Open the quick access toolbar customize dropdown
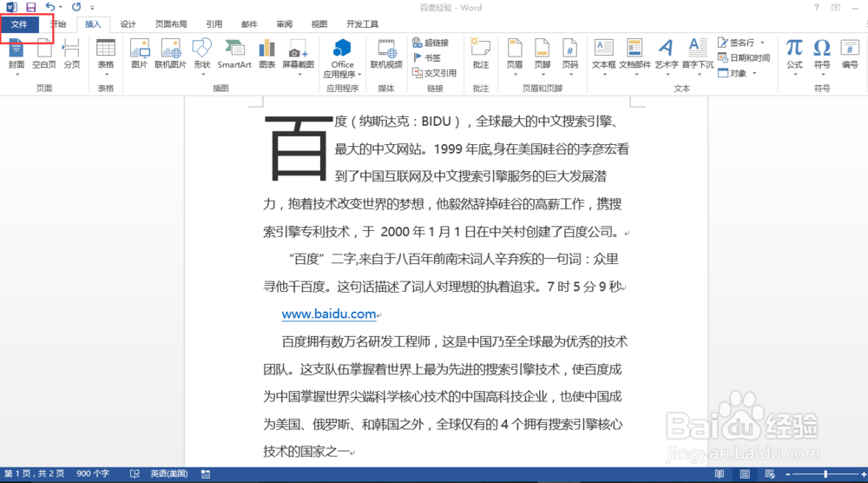The image size is (868, 483). pos(93,8)
